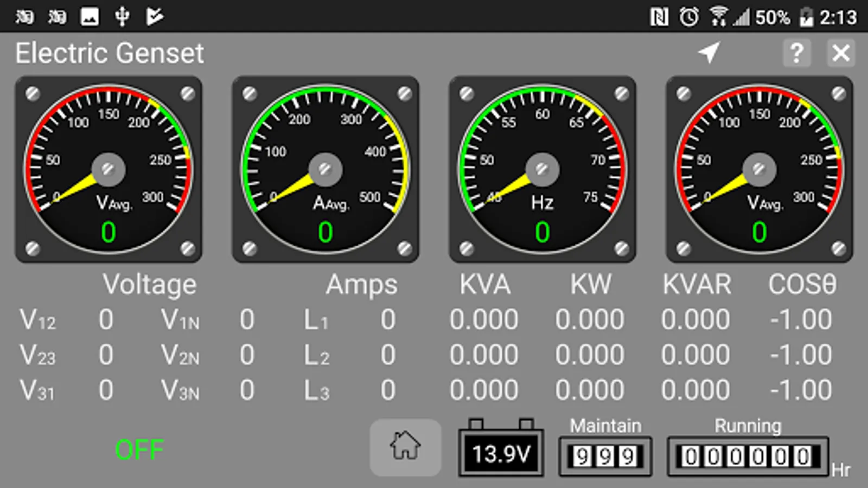This screenshot has height=488, width=868.
Task: Tap the 2:13 clock in status bar
Action: 838,18
